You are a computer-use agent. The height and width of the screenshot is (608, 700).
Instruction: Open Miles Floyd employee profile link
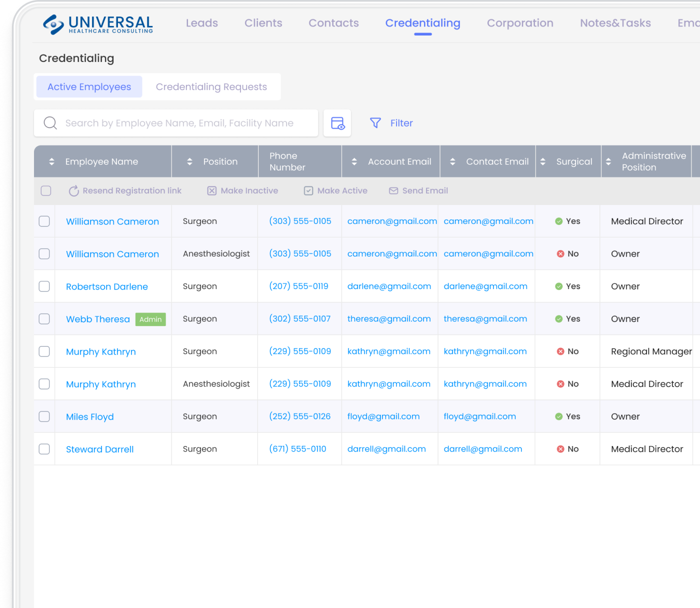[x=90, y=417]
